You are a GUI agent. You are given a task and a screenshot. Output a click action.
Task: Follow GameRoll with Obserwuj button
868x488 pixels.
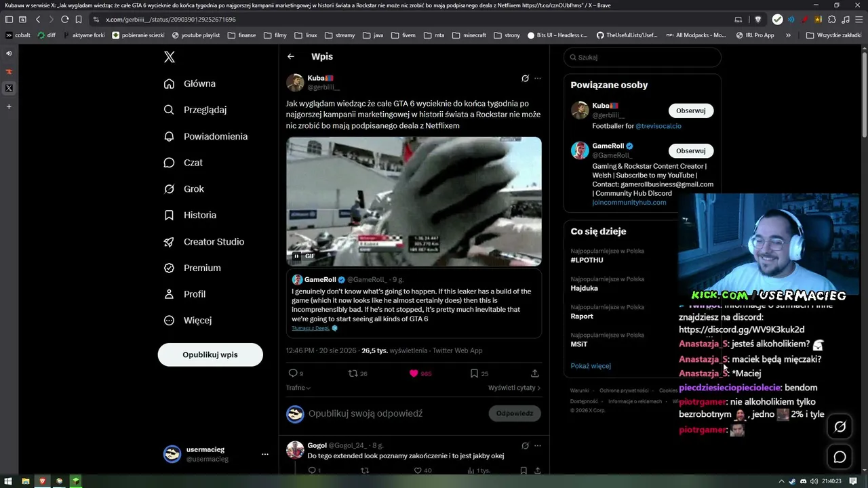[691, 150]
